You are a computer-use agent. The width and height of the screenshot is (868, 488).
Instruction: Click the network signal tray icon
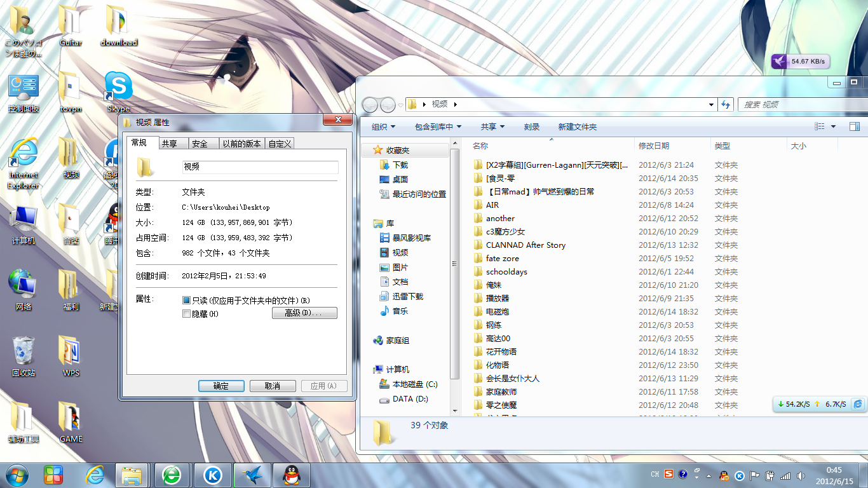pos(785,475)
